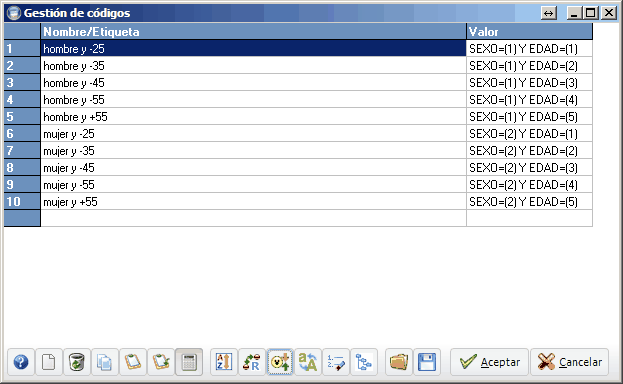
Task: Open help with the question mark icon
Action: (x=21, y=362)
